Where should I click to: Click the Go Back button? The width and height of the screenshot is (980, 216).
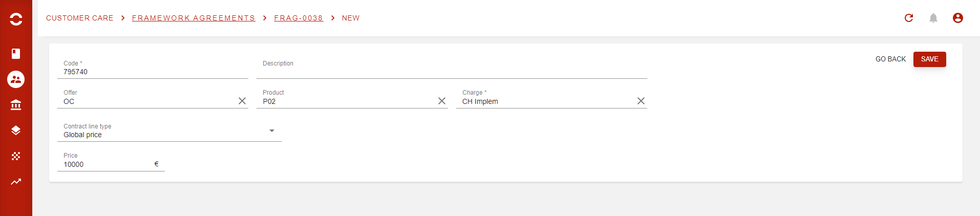click(890, 59)
